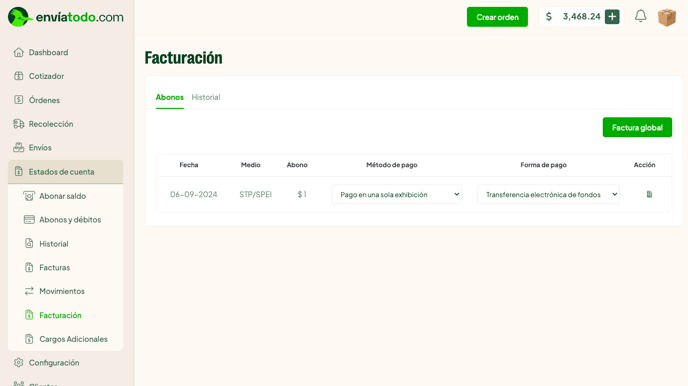Click the green Facturación sidebar icon

tap(29, 315)
